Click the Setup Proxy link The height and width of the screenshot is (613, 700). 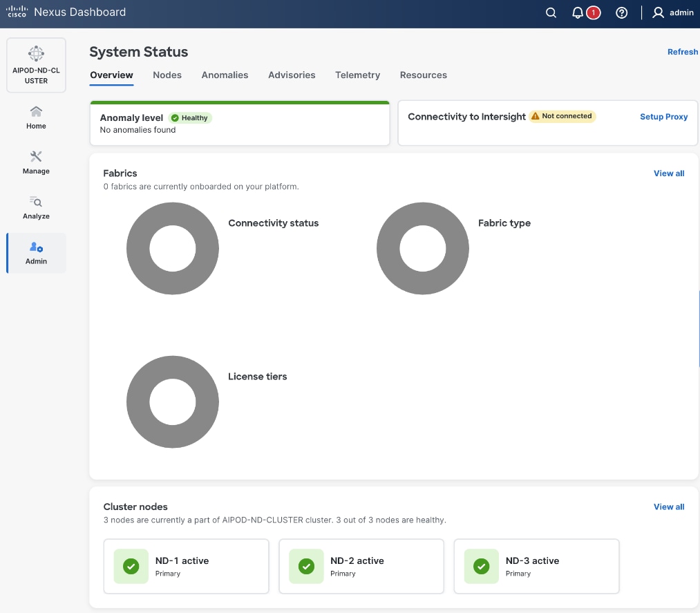(663, 117)
